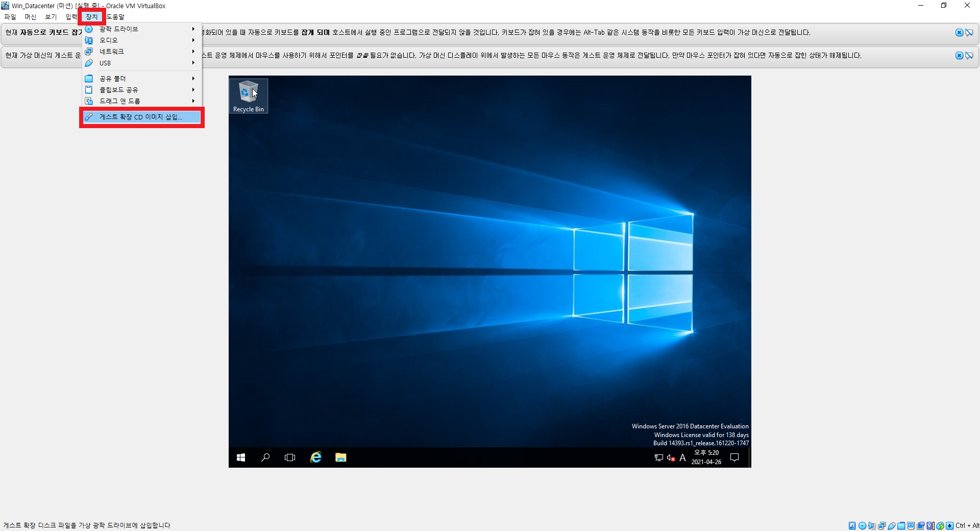Suppress future mouse integration notifications
The height and width of the screenshot is (531, 980).
[x=969, y=56]
